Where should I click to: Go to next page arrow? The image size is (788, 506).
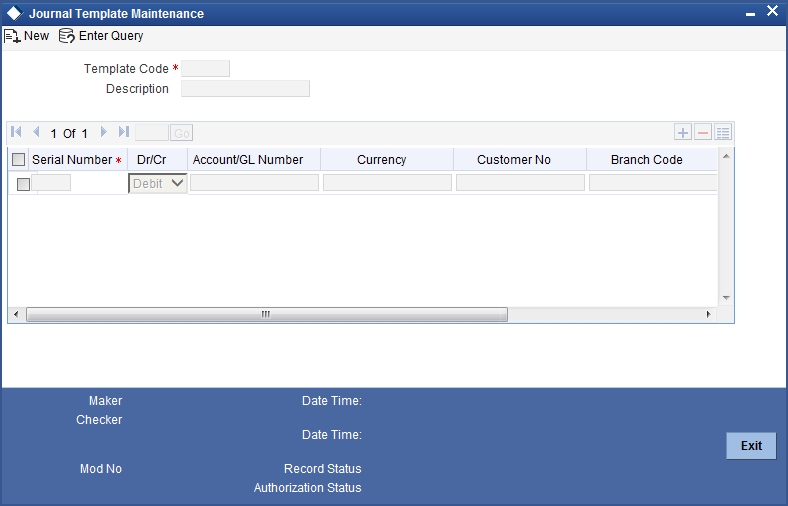[x=104, y=132]
